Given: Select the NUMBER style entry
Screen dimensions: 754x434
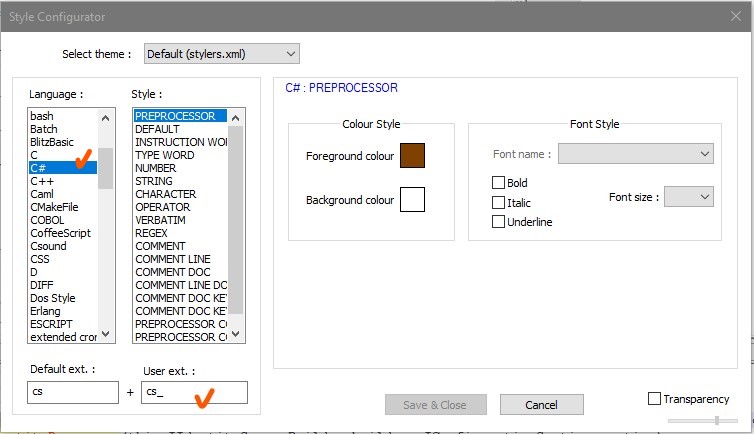Looking at the screenshot, I should click(155, 168).
